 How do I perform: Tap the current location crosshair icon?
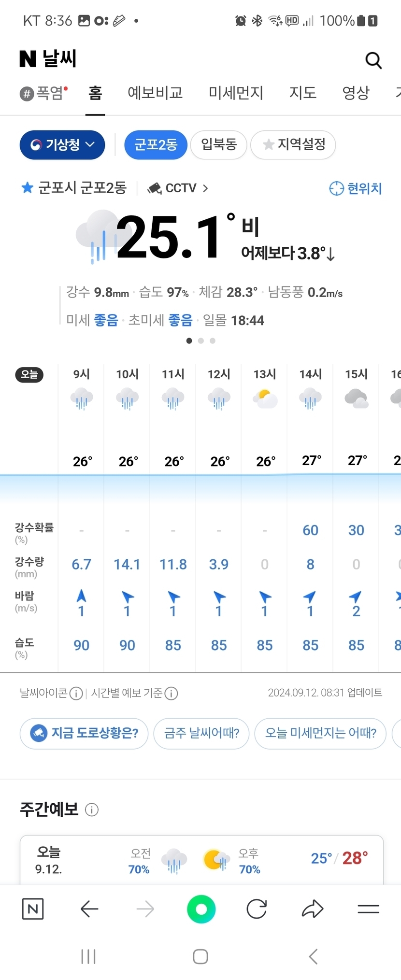(336, 188)
